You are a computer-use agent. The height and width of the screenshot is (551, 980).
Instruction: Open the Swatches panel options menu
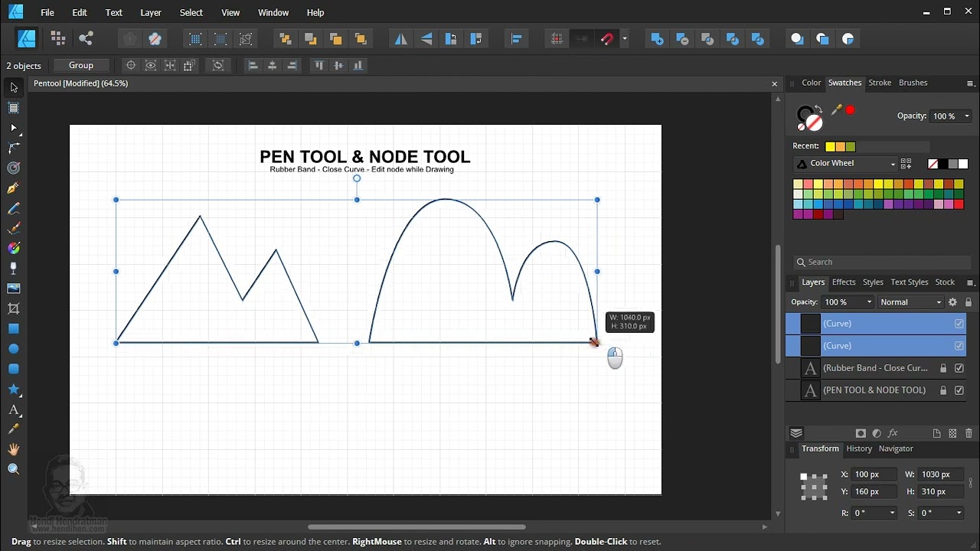[x=970, y=83]
